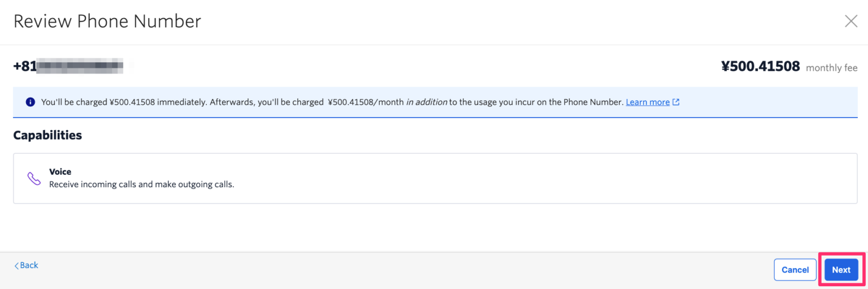Click the italic 'in addition' text
Screen dimensions: 868x289
point(427,102)
